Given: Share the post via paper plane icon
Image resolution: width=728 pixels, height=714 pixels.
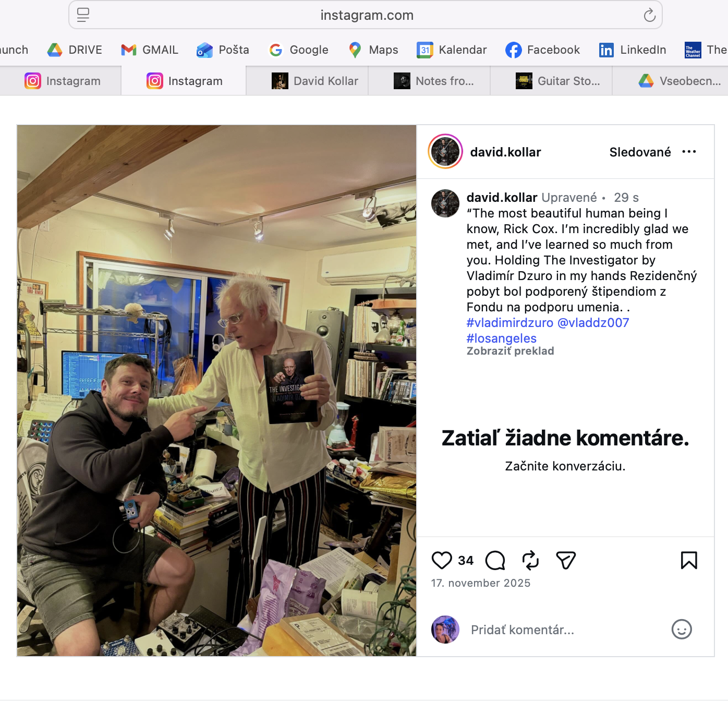Looking at the screenshot, I should coord(566,560).
